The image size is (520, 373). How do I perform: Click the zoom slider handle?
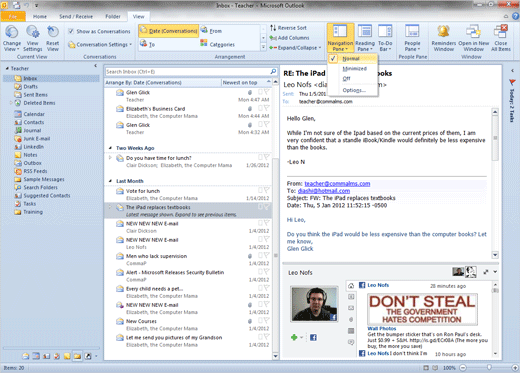pos(489,367)
